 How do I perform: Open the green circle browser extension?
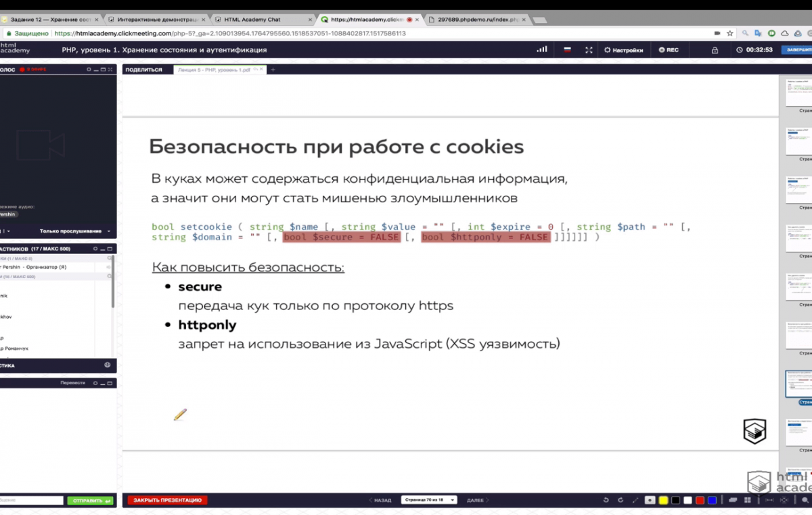pos(771,33)
